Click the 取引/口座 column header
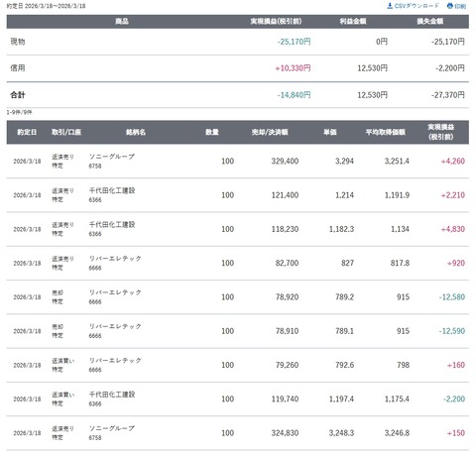 pos(66,132)
